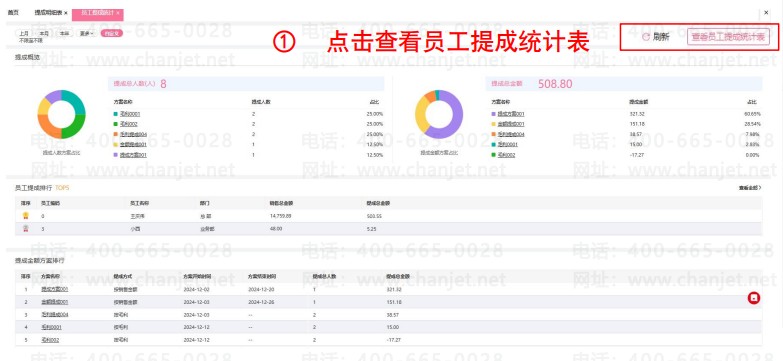Click the x icon at top-right corner
The height and width of the screenshot is (361, 783).
pyautogui.click(x=767, y=13)
